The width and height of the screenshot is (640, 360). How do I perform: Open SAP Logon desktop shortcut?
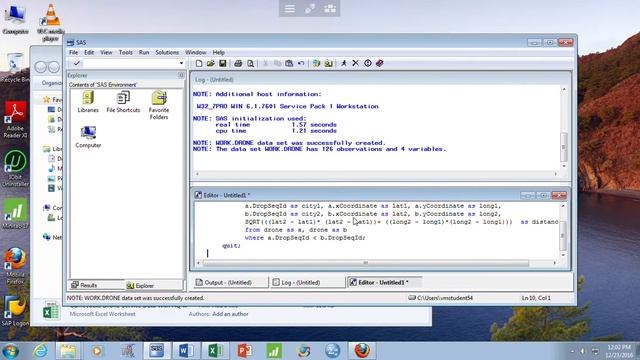(x=15, y=311)
